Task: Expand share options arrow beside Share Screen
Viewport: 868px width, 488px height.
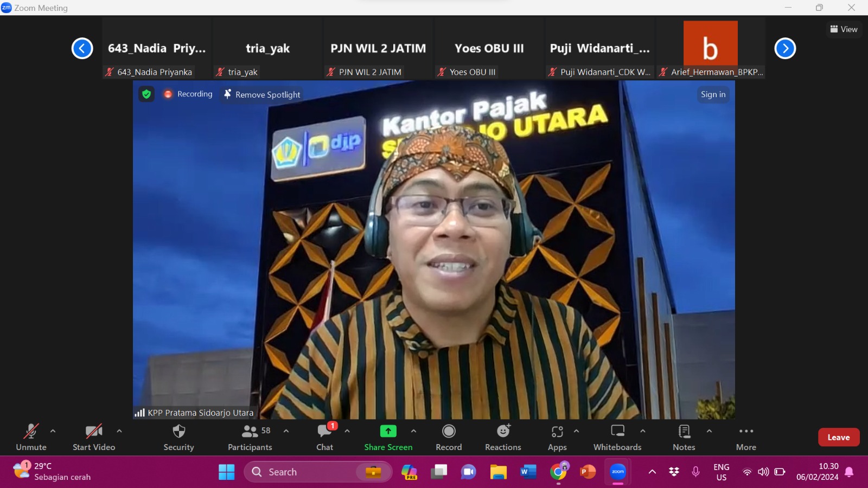Action: pyautogui.click(x=413, y=431)
